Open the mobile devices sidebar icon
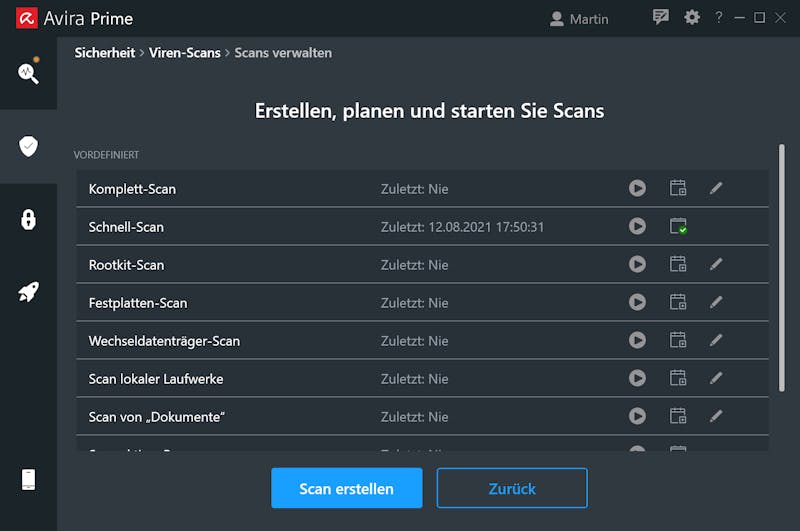 (x=29, y=479)
